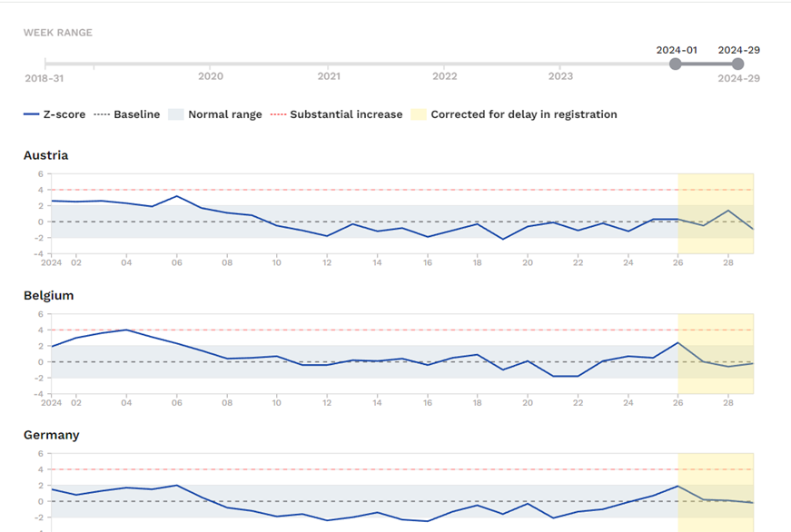Click the blue Z-score legend line icon
The image size is (791, 532).
31,114
